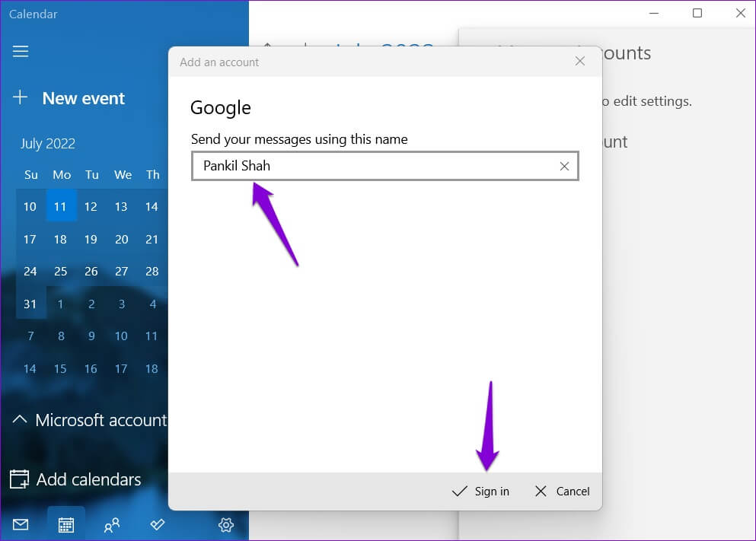This screenshot has width=756, height=541.
Task: Open Settings gear icon
Action: coord(225,524)
